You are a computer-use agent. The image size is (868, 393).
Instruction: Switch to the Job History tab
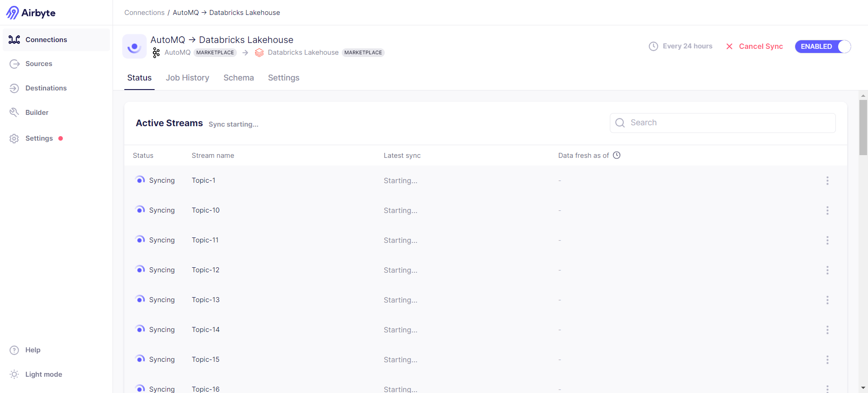pyautogui.click(x=187, y=78)
